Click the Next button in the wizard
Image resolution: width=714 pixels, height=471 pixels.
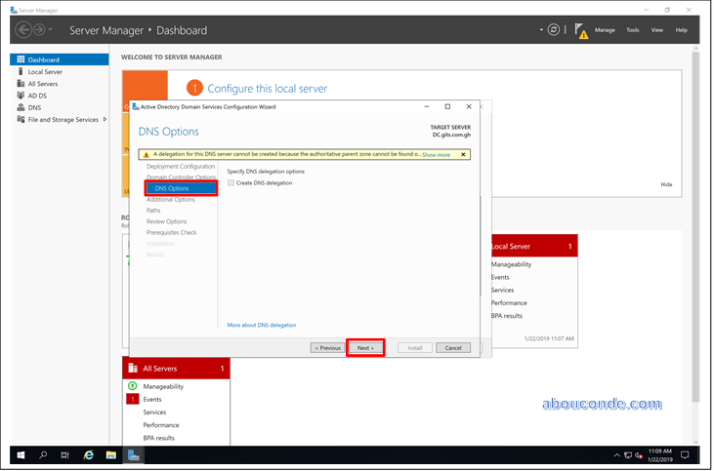point(365,348)
